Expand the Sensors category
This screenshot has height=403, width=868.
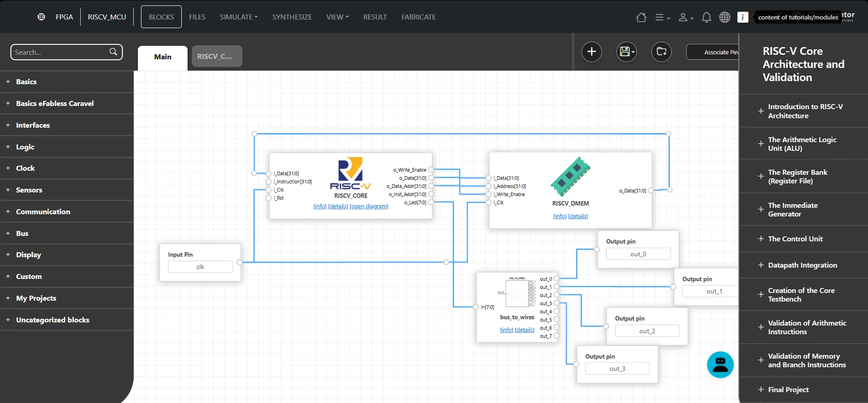tap(67, 190)
